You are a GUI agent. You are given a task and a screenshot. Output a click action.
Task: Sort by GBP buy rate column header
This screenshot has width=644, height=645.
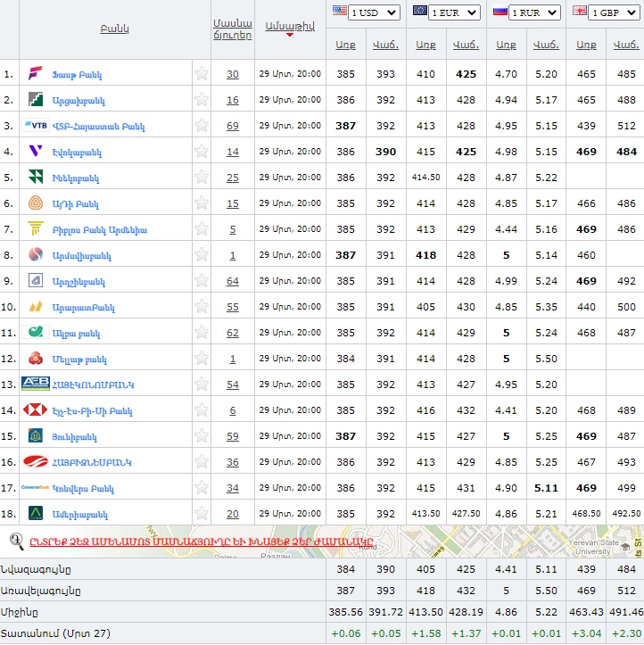coord(586,45)
